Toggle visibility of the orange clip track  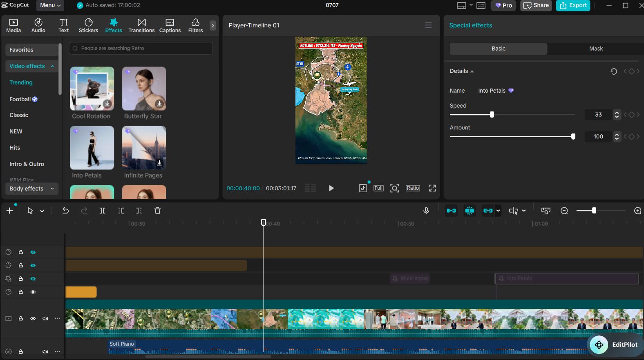coord(33,292)
